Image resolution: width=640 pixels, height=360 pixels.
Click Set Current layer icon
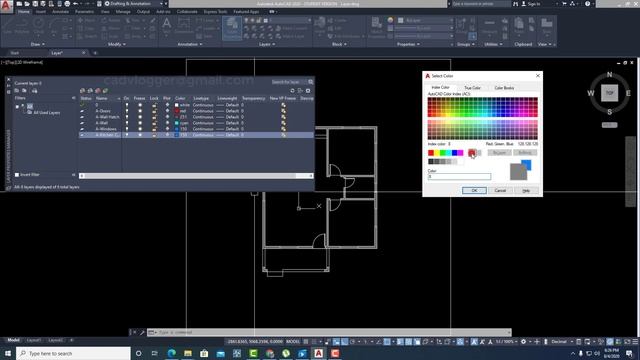point(105,91)
